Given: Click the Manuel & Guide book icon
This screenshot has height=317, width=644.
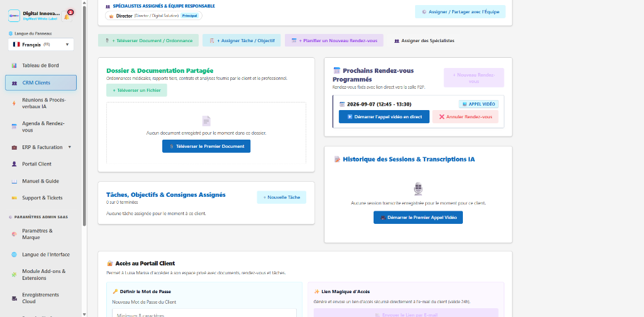Looking at the screenshot, I should [14, 181].
